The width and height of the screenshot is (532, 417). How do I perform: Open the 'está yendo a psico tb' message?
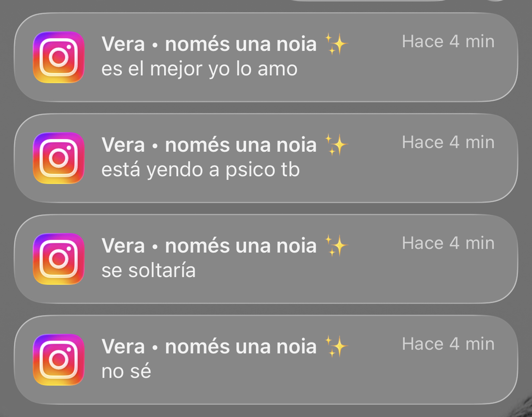pyautogui.click(x=201, y=170)
